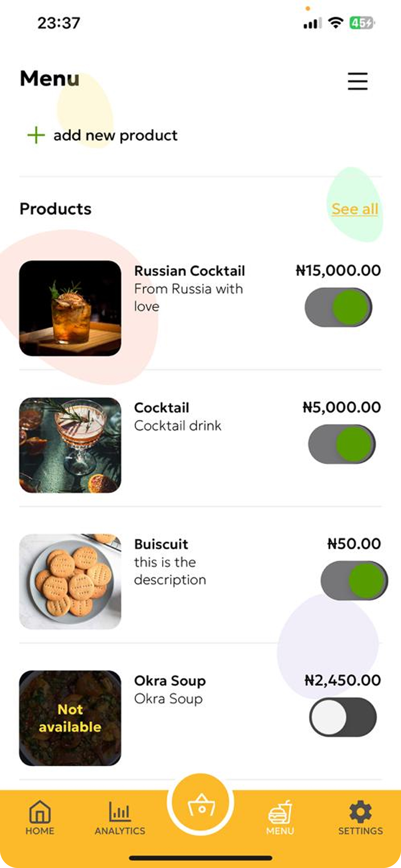This screenshot has width=401, height=868.
Task: Switch off the Buiscuit availability toggle
Action: (x=354, y=581)
